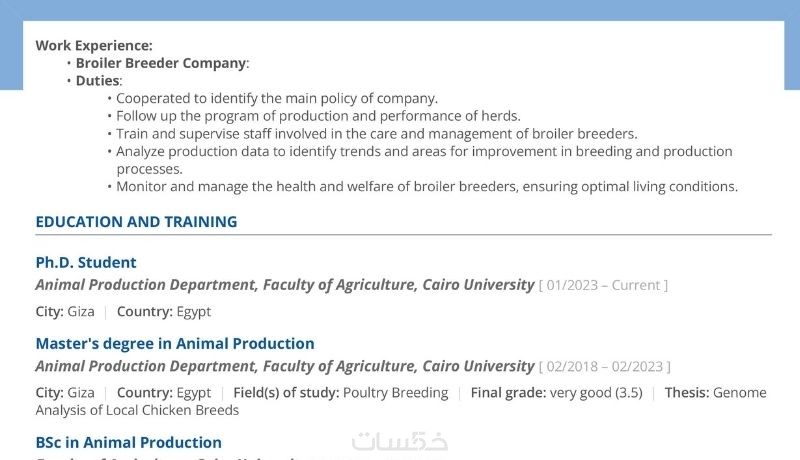Click the 01/2023 – Current date range

[x=604, y=286]
